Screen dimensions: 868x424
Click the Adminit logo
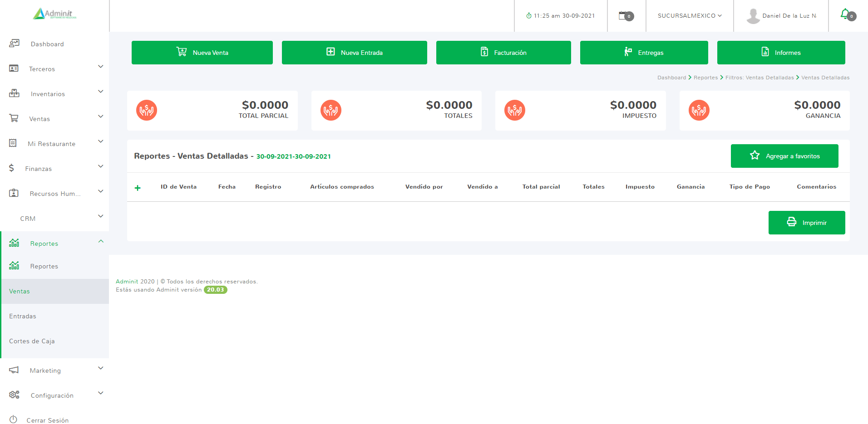point(54,14)
